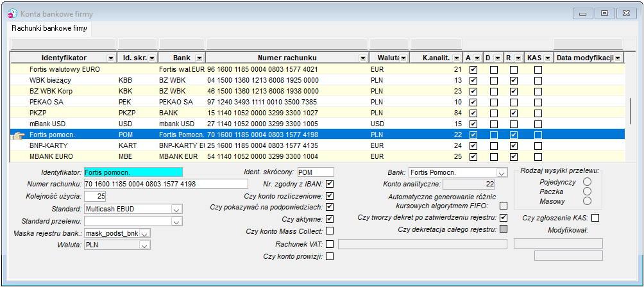
Task: Open the Identyfikator column filter arrow
Action: pos(110,58)
